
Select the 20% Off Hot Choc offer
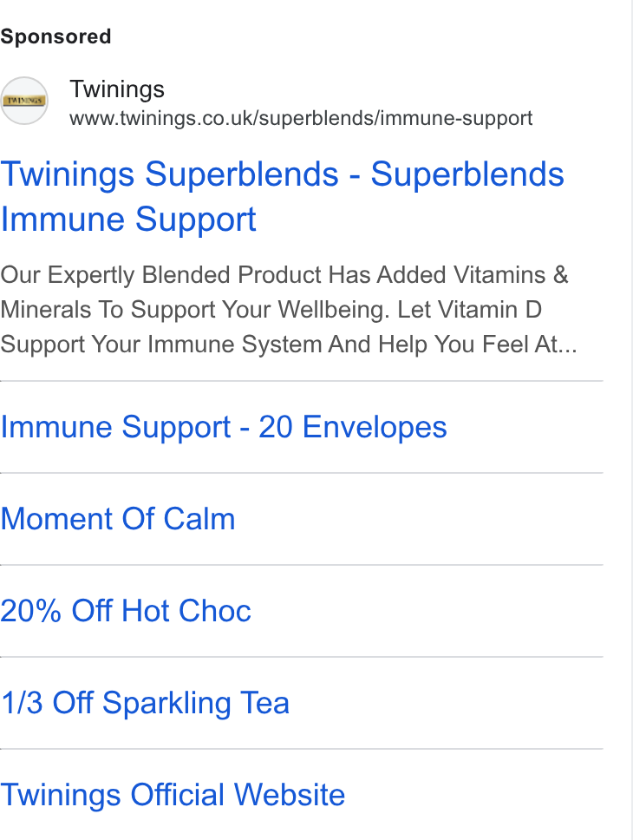click(x=126, y=611)
